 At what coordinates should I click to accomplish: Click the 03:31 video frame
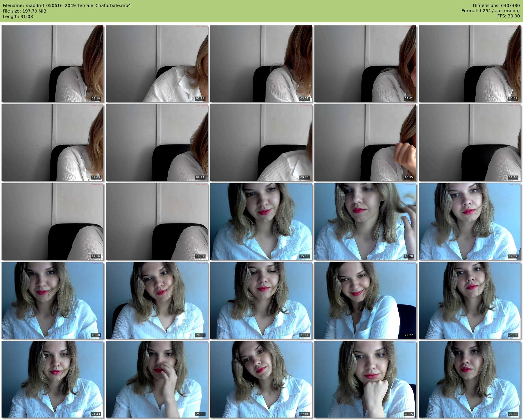(x=261, y=64)
